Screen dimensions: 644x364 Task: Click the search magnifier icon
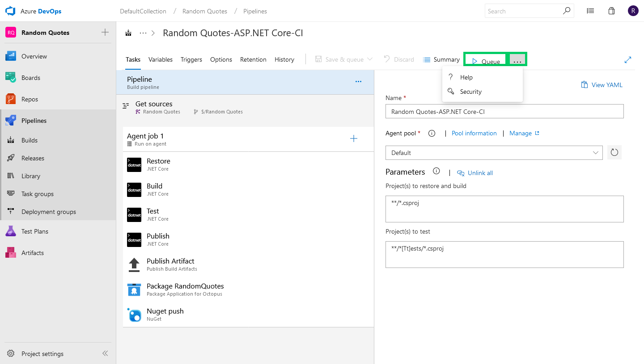click(567, 11)
